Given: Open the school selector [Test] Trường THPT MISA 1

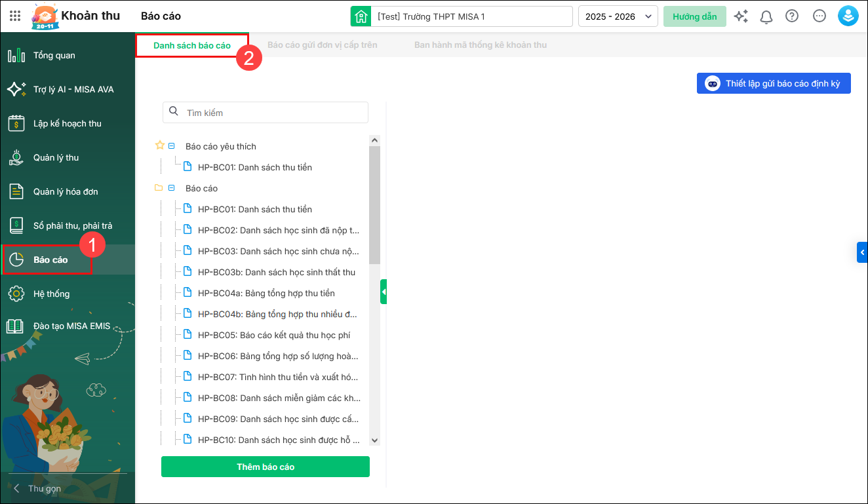Looking at the screenshot, I should click(462, 16).
